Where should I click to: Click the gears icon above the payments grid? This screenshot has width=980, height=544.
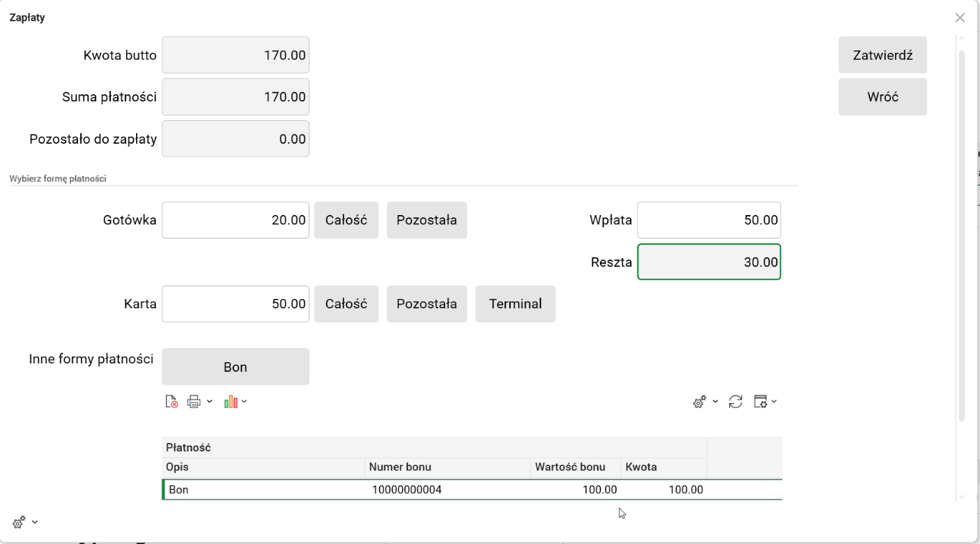[699, 402]
